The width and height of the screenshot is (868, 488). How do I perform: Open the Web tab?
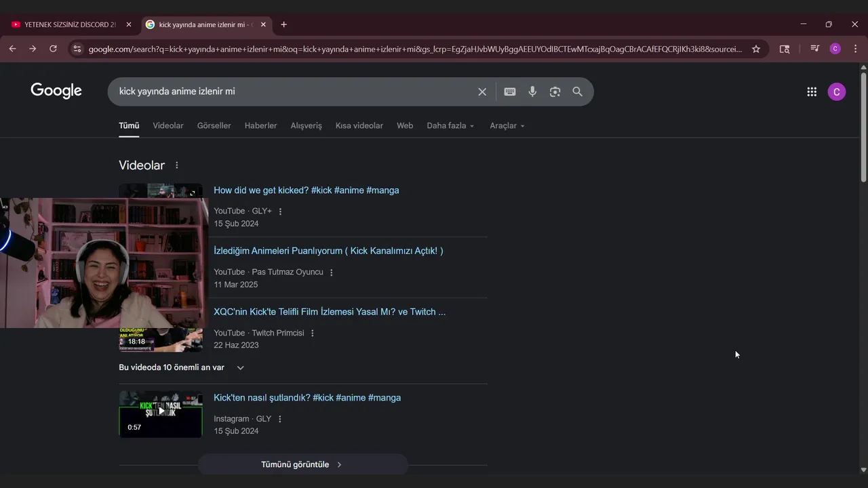click(405, 125)
